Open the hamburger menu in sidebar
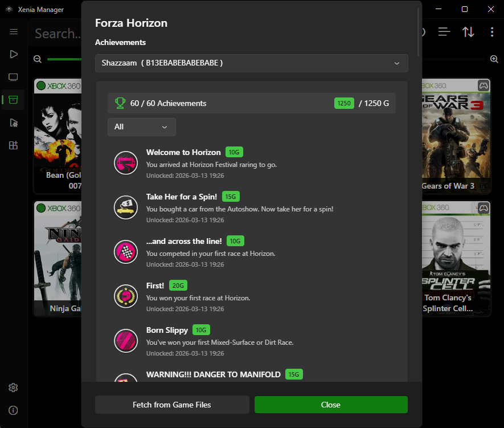Image resolution: width=504 pixels, height=428 pixels. [14, 31]
